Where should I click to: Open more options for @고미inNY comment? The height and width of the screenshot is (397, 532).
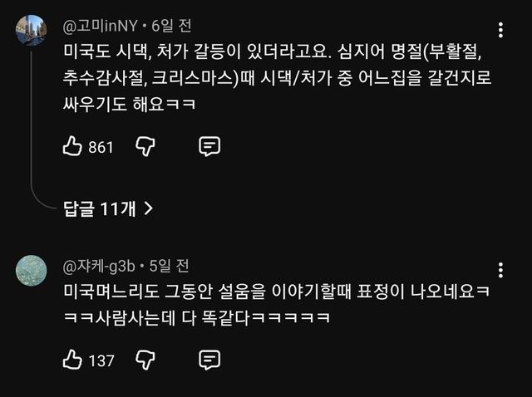tap(500, 31)
